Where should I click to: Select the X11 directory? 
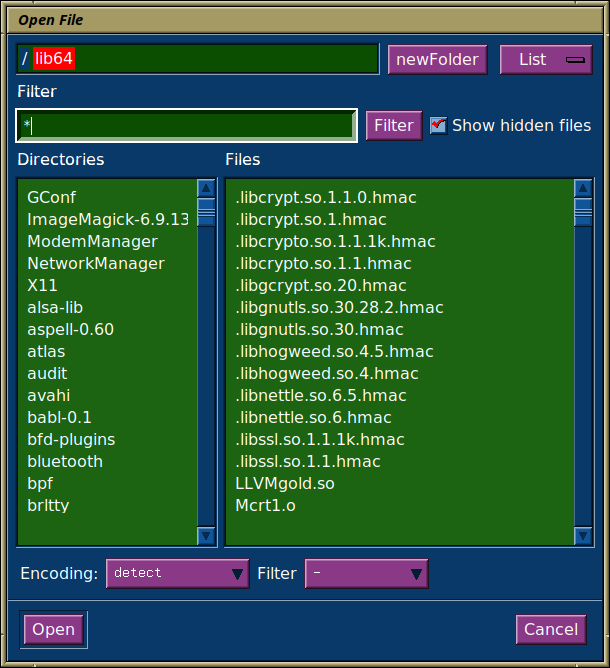107,285
